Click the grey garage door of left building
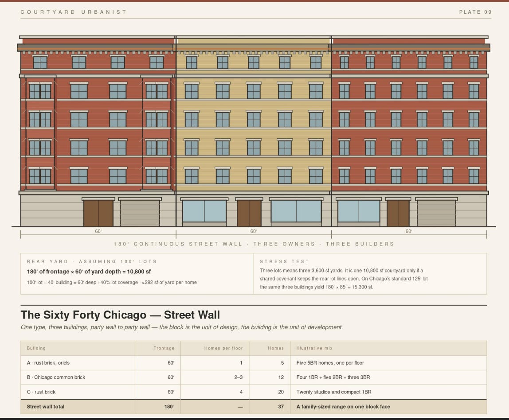 click(140, 213)
